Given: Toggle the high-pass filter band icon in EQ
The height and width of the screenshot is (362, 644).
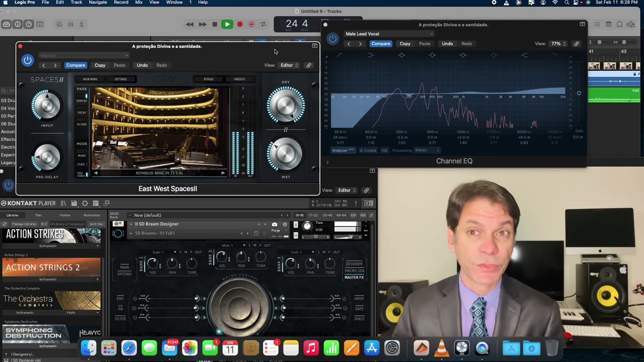Looking at the screenshot, I should click(x=340, y=55).
